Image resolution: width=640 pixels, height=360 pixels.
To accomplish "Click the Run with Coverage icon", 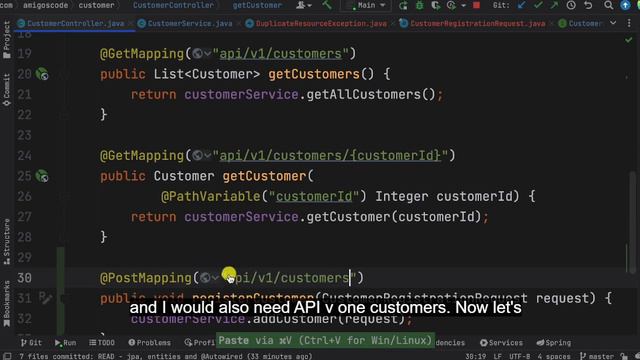I will 436,5.
